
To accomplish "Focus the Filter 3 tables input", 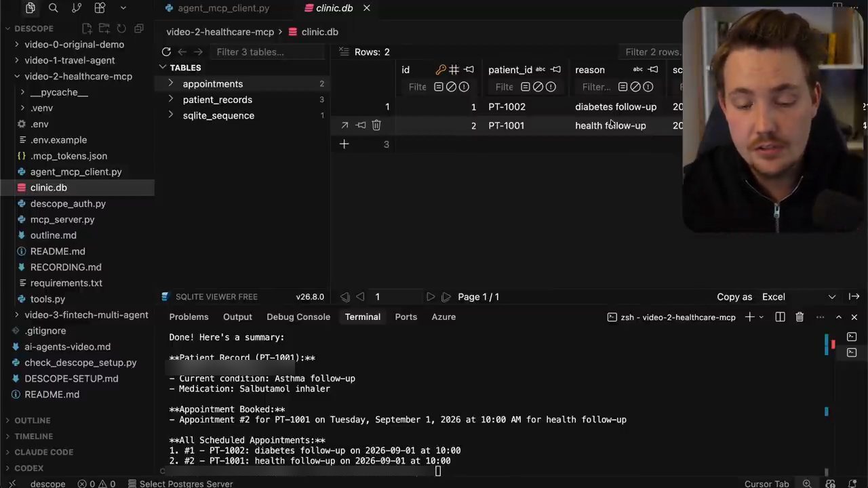I will click(x=269, y=52).
